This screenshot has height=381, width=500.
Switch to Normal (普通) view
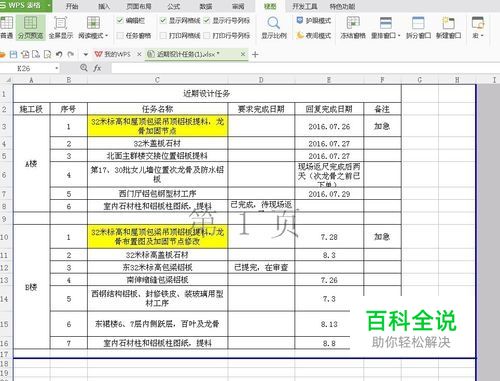click(x=6, y=27)
